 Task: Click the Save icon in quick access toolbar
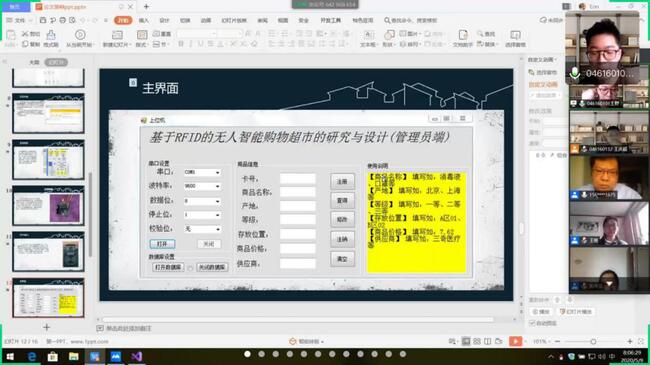pyautogui.click(x=43, y=20)
